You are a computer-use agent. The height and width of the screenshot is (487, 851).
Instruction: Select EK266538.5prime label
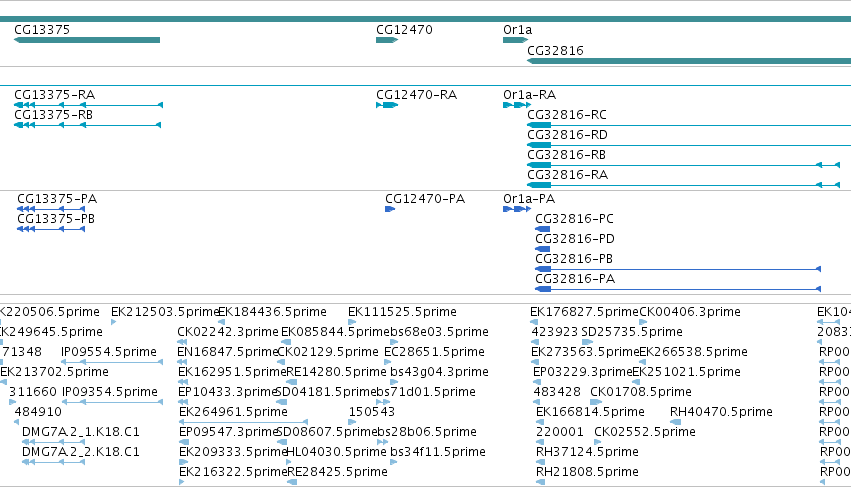point(694,352)
